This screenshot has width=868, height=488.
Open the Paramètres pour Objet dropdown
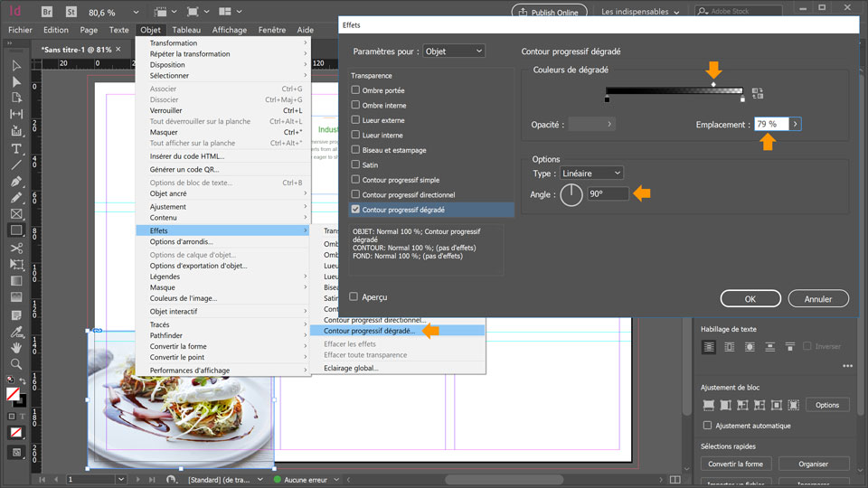[x=454, y=51]
